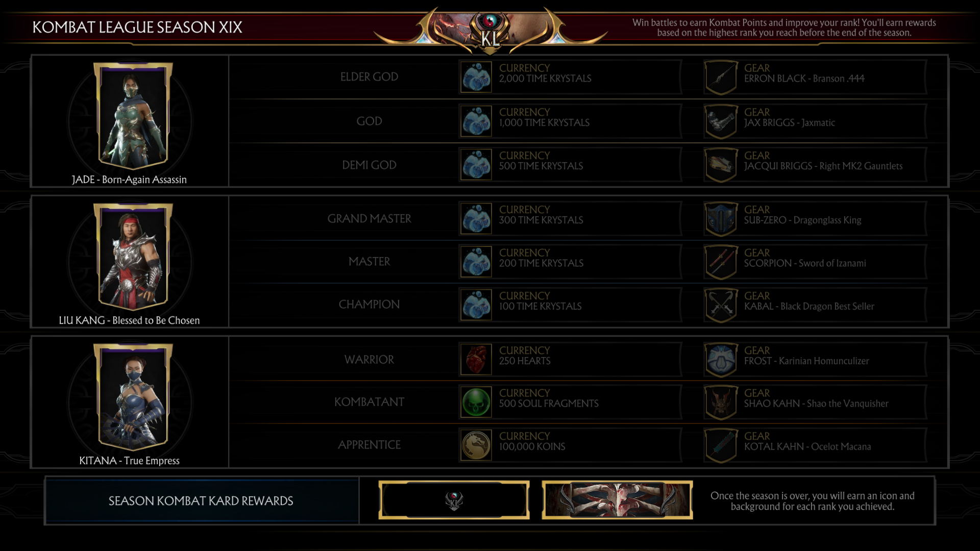
Task: Click the 500 Soul Fragments skull icon
Action: tap(476, 402)
